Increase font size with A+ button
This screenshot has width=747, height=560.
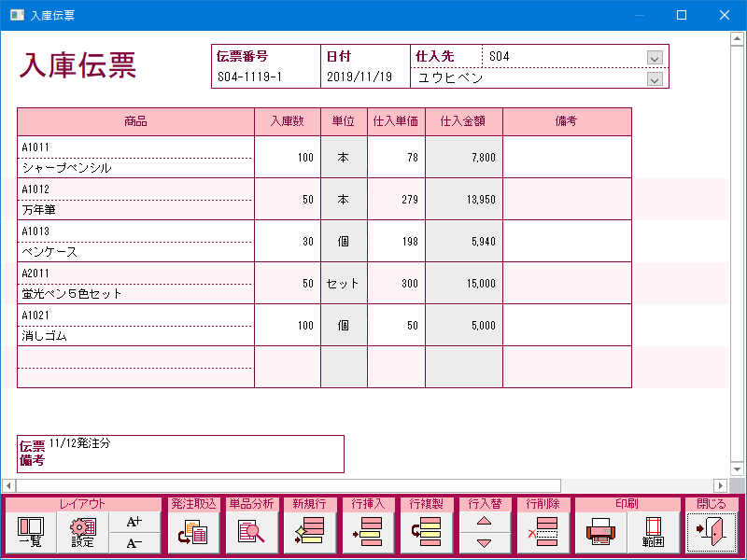pos(134,522)
